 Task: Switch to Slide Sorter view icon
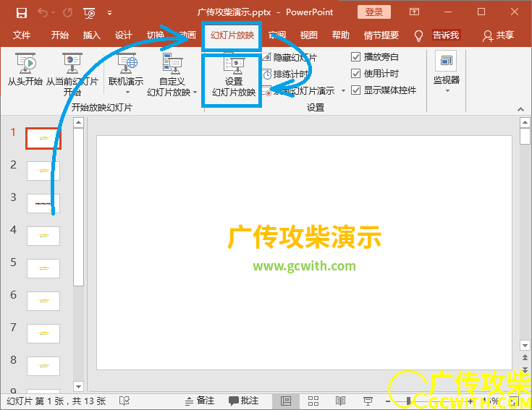coord(313,401)
